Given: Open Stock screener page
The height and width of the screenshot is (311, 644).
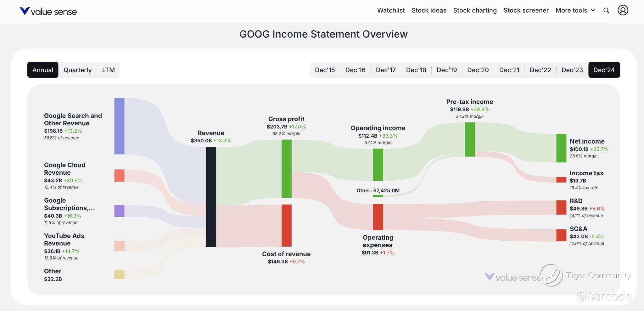Looking at the screenshot, I should [x=526, y=10].
